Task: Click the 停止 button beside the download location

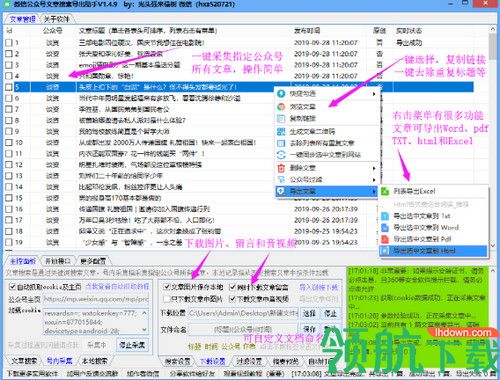Action: [x=330, y=313]
